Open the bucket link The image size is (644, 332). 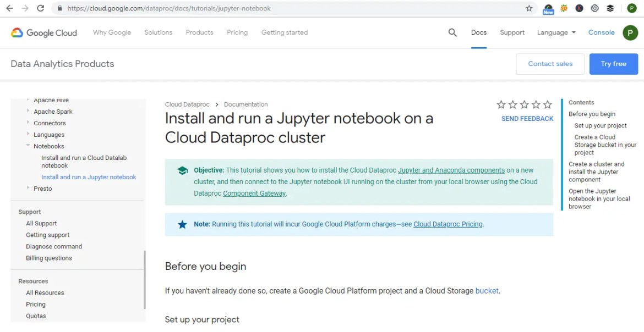(x=487, y=291)
